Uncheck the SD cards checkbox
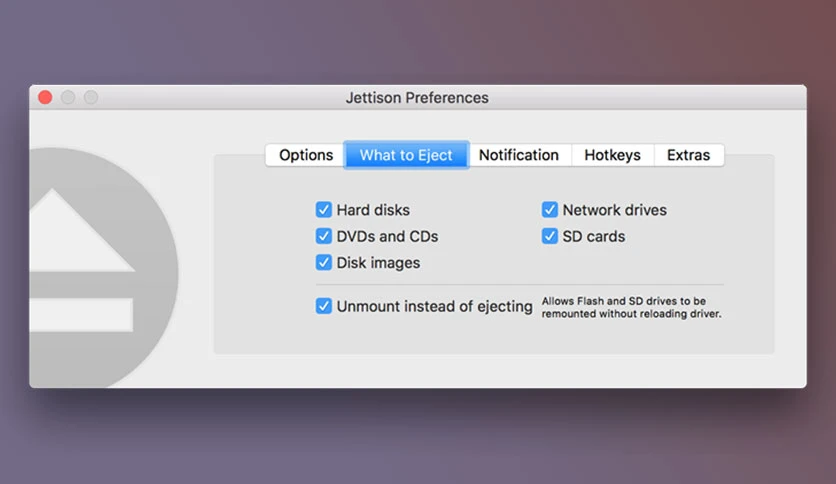The image size is (836, 484). 550,236
